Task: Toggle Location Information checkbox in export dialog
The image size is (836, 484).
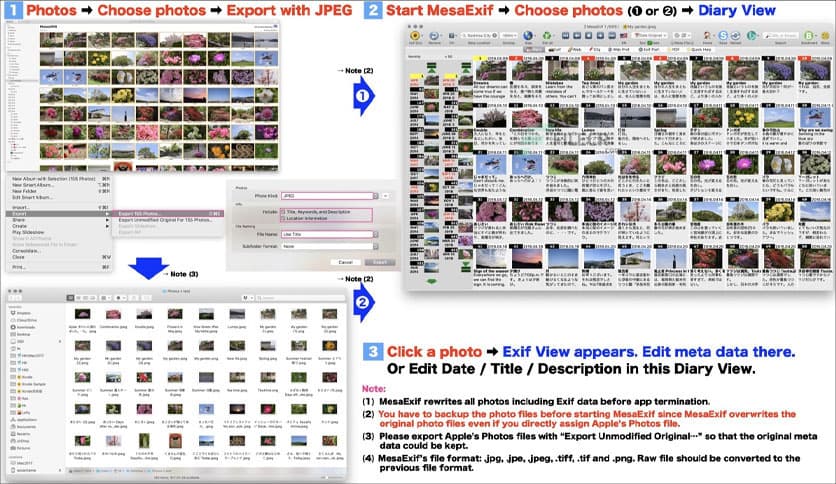Action: 283,219
